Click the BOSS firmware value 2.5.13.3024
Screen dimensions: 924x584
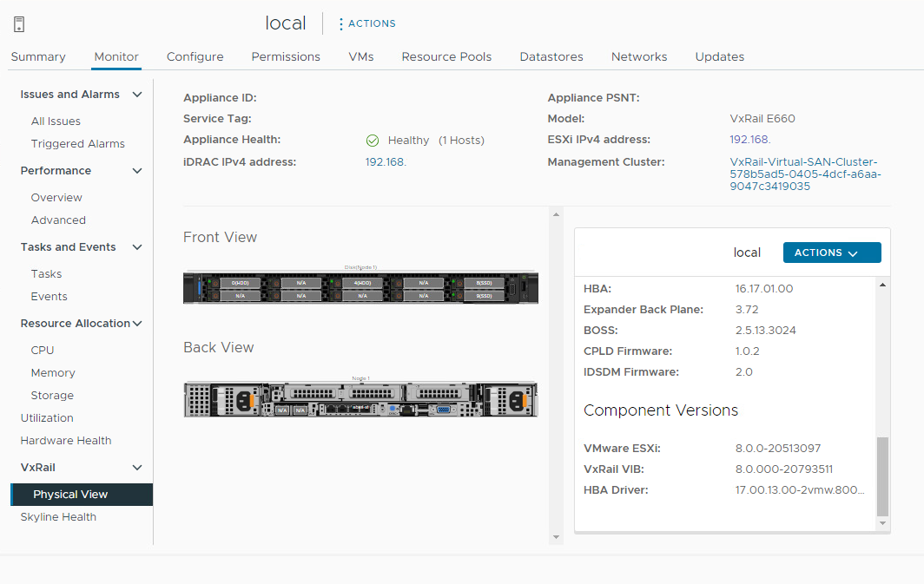click(765, 331)
